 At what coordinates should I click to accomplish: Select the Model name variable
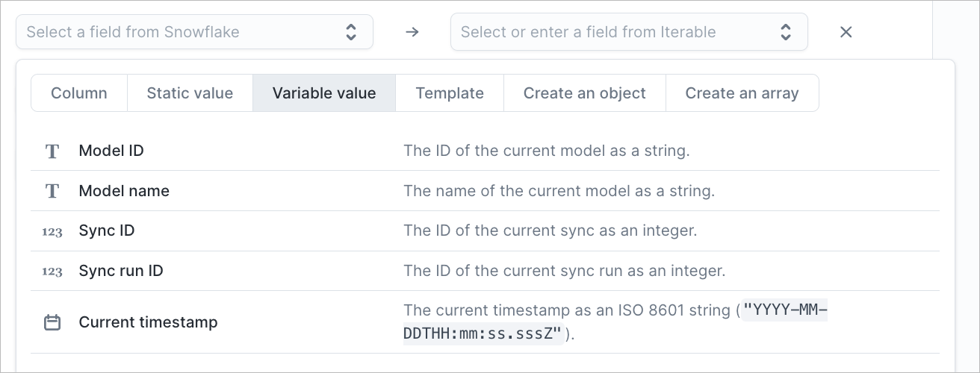(485, 191)
